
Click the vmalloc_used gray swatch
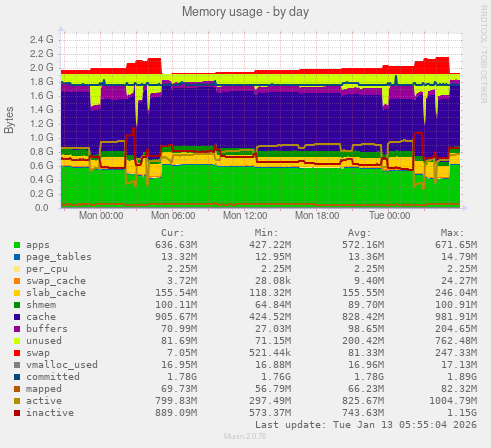(x=17, y=365)
